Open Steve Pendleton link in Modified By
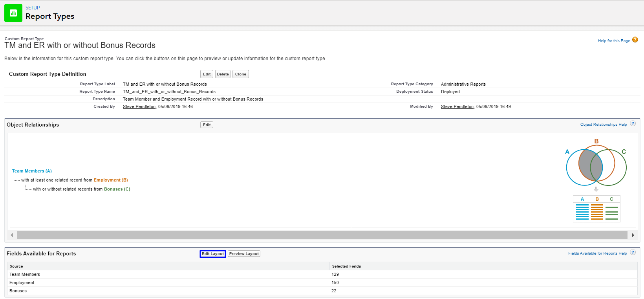This screenshot has height=299, width=644. [457, 107]
